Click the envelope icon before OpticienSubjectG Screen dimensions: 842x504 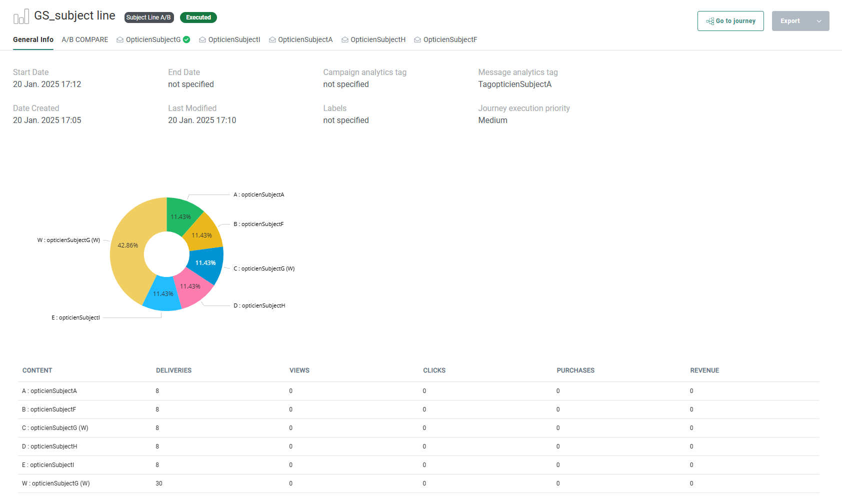click(120, 40)
